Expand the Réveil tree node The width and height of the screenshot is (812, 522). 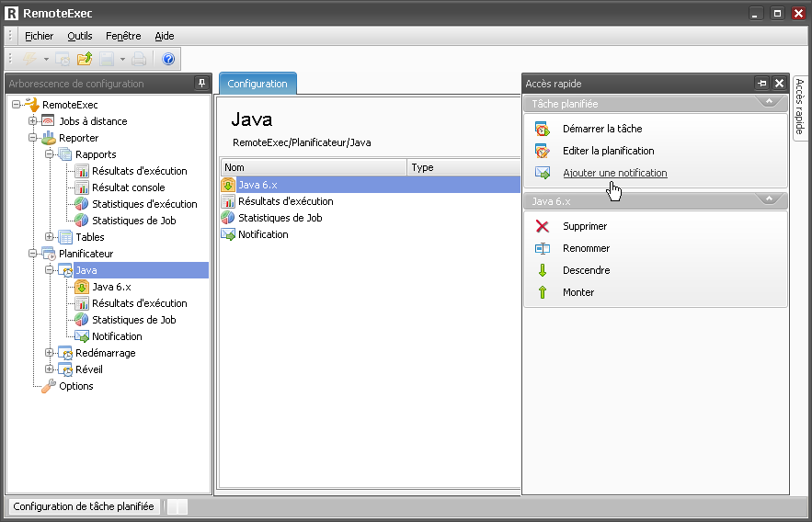pyautogui.click(x=49, y=369)
